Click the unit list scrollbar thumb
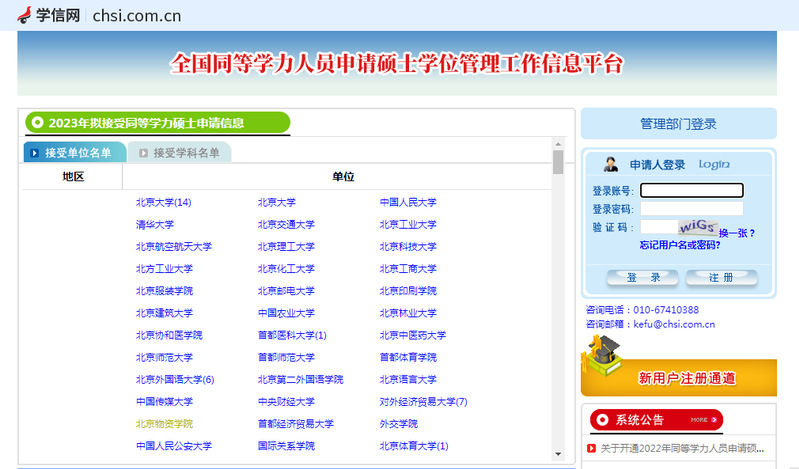This screenshot has width=799, height=469. [x=558, y=162]
